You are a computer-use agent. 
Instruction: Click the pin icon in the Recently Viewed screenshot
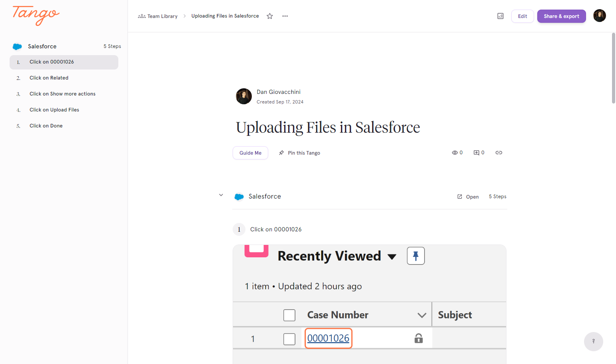click(416, 256)
